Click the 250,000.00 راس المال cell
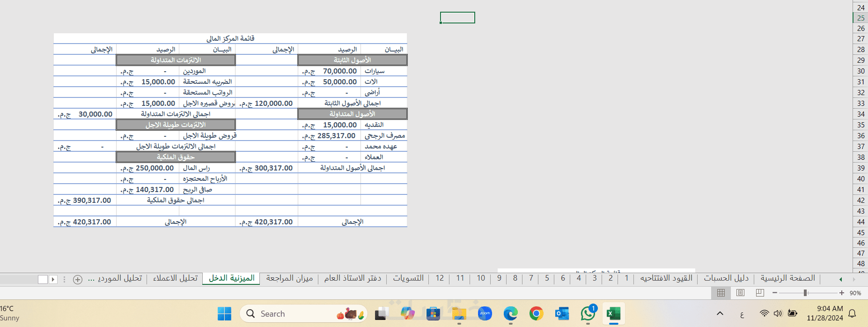 click(x=147, y=168)
